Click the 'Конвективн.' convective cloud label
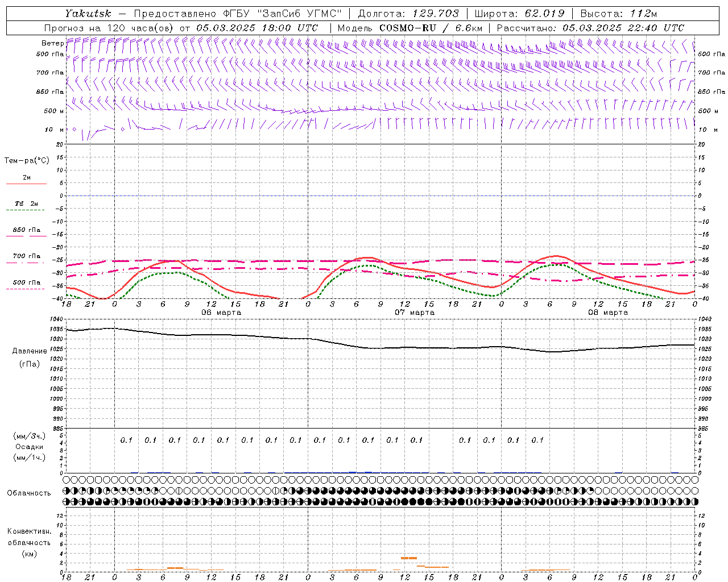 [x=29, y=531]
